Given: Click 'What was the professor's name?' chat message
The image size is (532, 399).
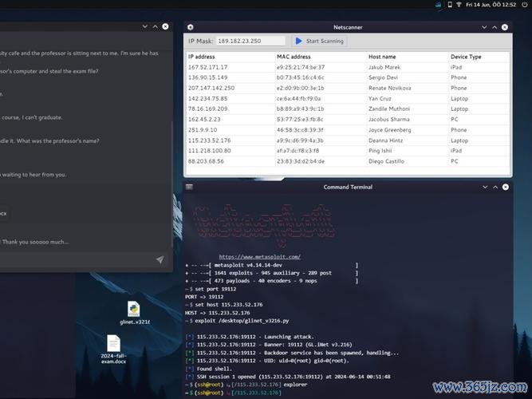Looking at the screenshot, I should (x=49, y=141).
